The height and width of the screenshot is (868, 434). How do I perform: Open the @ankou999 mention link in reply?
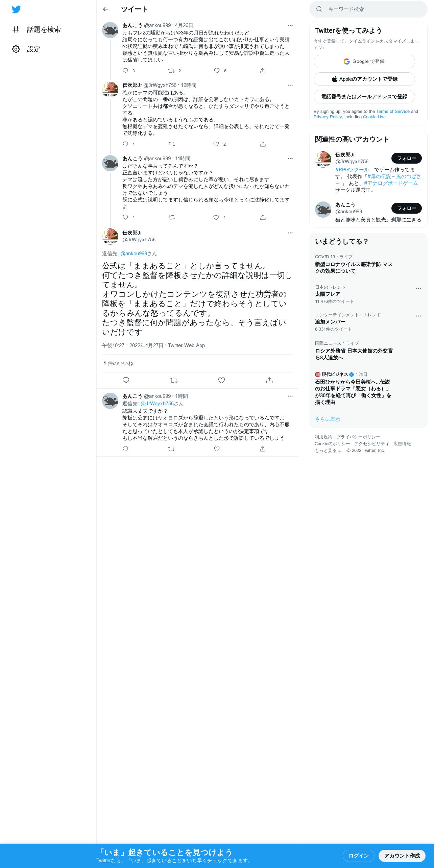134,254
